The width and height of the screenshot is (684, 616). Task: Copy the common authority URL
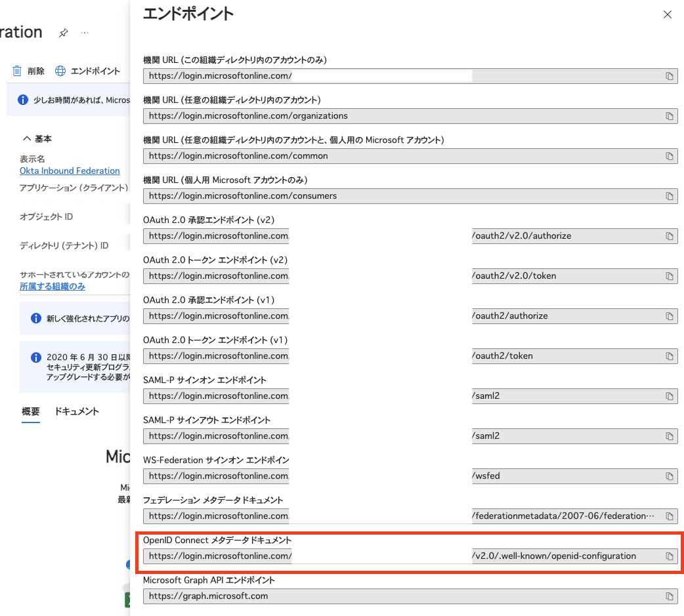tap(670, 156)
